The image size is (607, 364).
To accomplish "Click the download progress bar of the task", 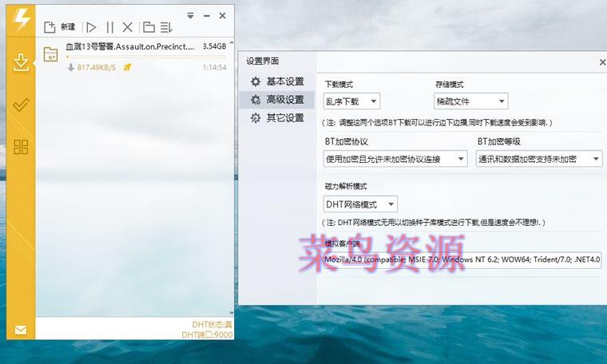I will tap(146, 57).
